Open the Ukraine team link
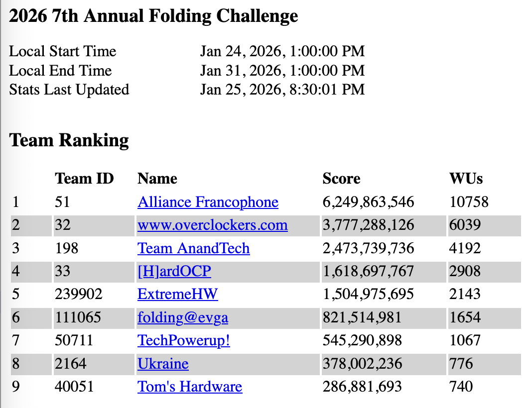The height and width of the screenshot is (408, 532). click(x=163, y=364)
